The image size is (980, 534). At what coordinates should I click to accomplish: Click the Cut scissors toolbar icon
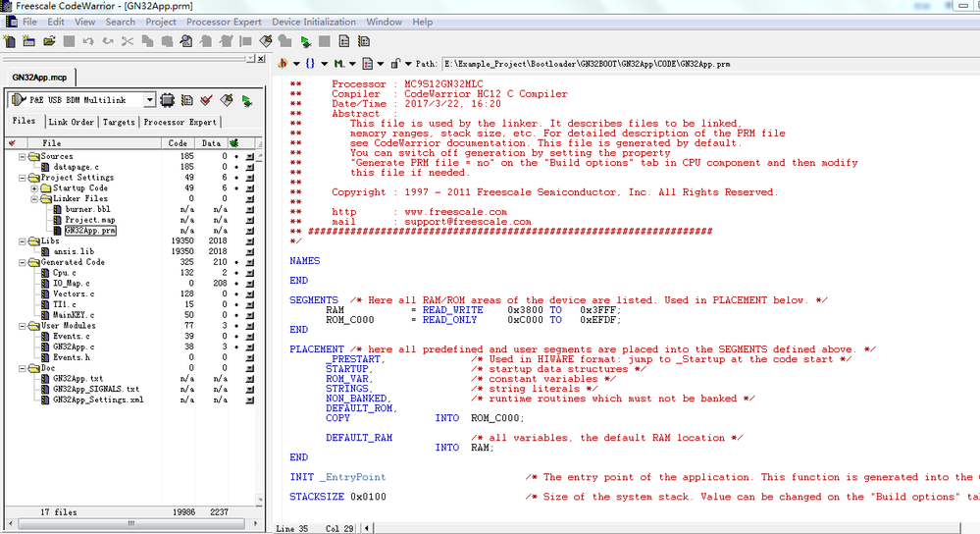point(128,41)
